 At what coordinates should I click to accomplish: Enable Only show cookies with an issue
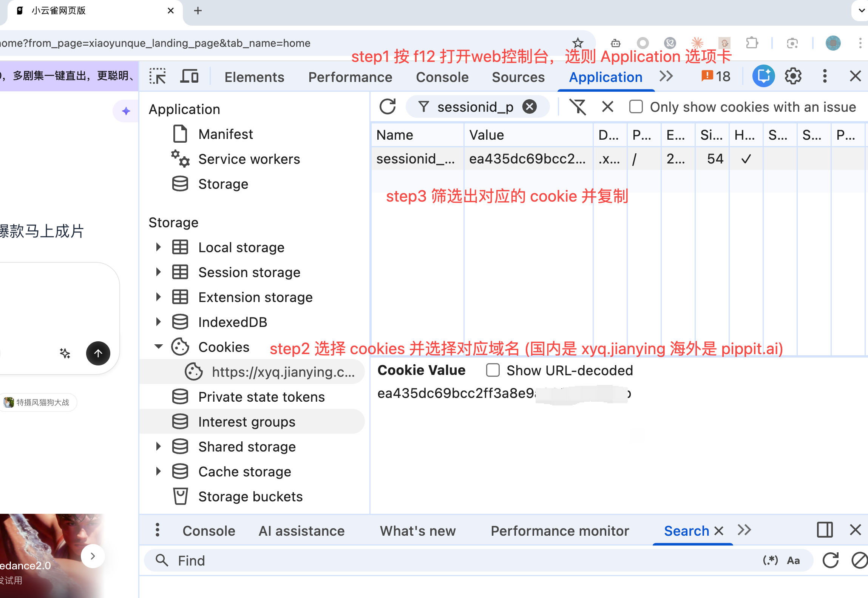(636, 107)
